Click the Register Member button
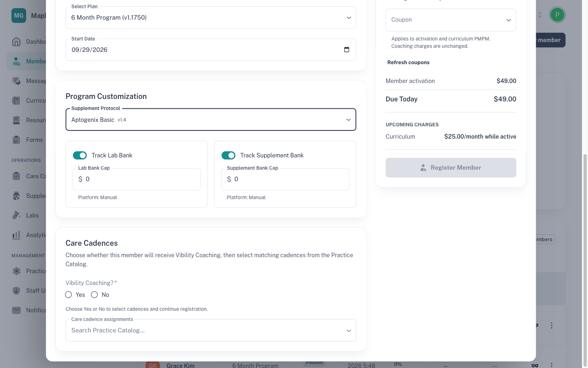588x368 pixels. point(451,168)
